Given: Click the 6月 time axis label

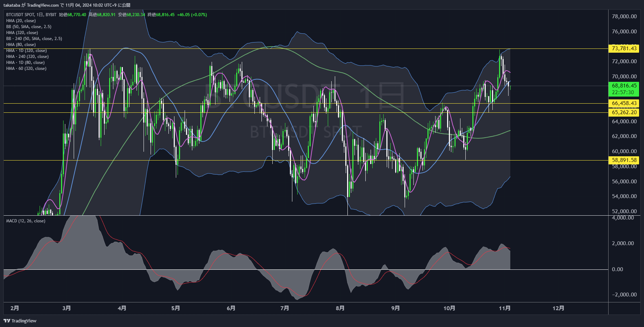Looking at the screenshot, I should pos(231,308).
